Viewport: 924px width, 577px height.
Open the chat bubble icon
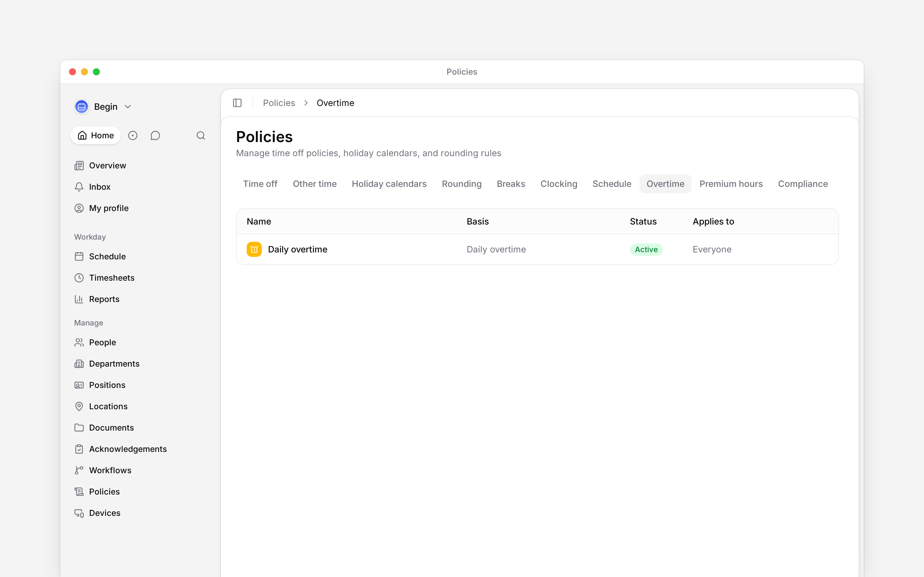pyautogui.click(x=155, y=135)
